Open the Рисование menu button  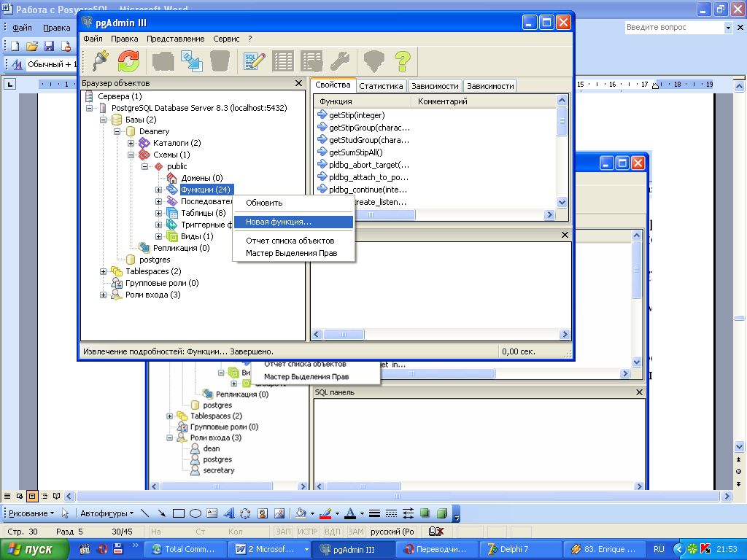pyautogui.click(x=31, y=513)
